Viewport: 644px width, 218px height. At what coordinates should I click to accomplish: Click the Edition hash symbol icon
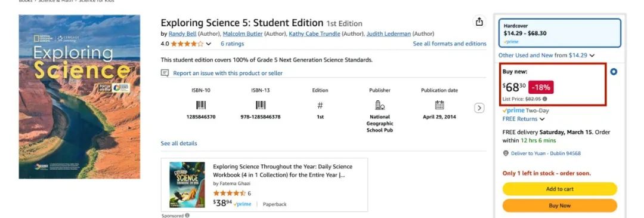click(320, 105)
